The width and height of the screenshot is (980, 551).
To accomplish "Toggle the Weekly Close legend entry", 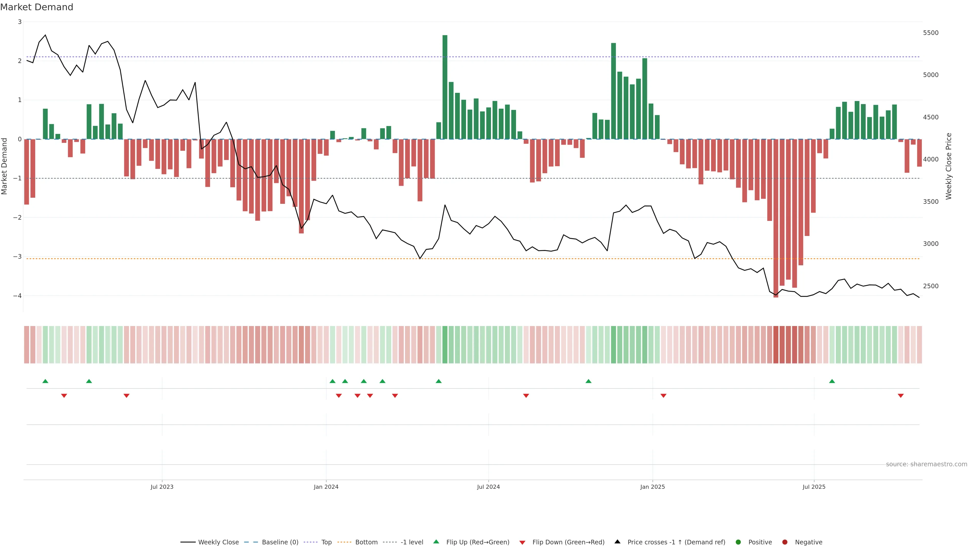I will 218,542.
